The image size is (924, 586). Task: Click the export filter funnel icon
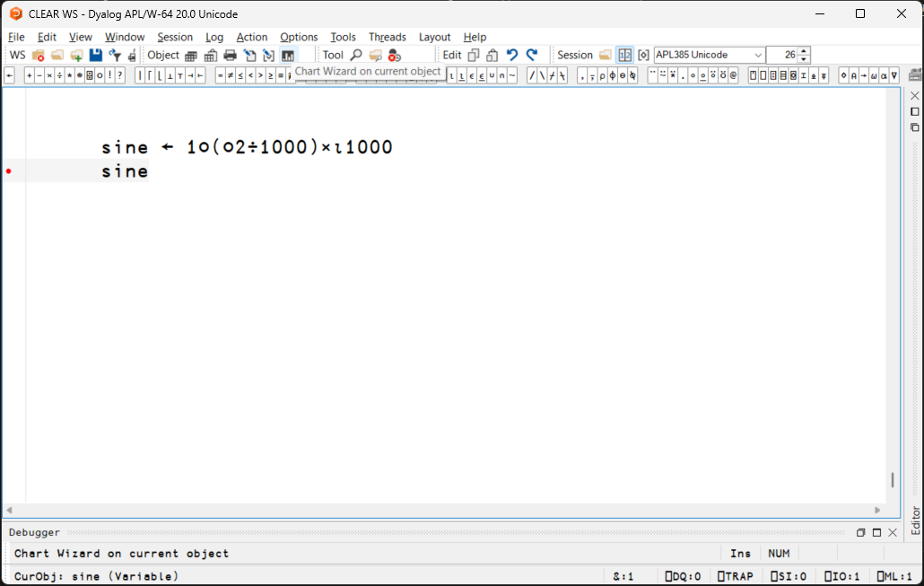[x=115, y=56]
